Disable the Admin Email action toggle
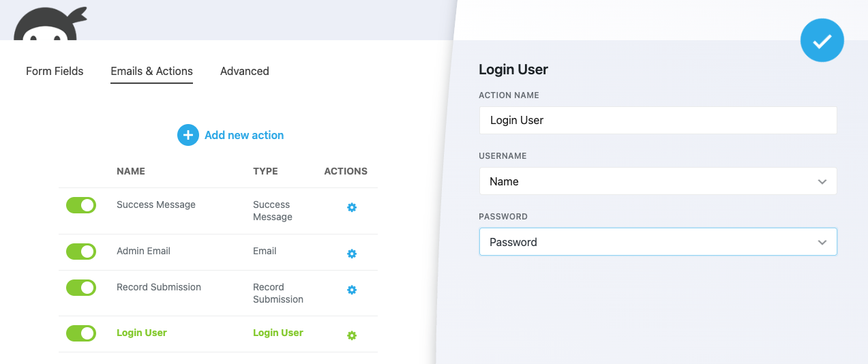This screenshot has height=364, width=868. pos(81,252)
